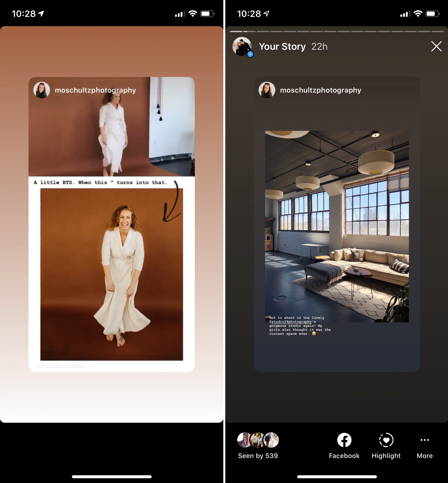Tap the last story progress bar segment
The image size is (448, 483).
pos(437,32)
